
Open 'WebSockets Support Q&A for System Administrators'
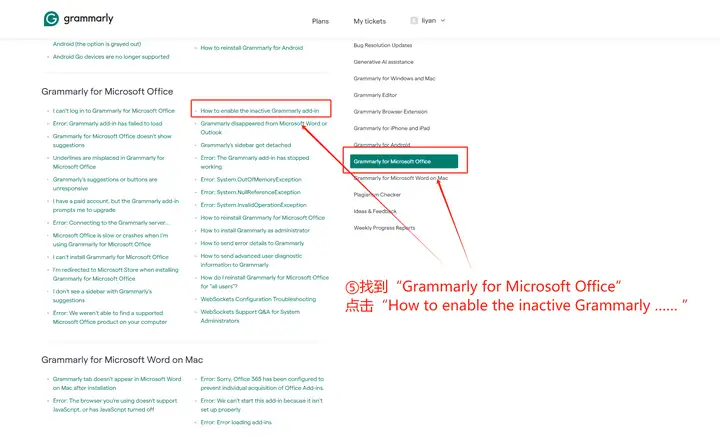[x=250, y=316]
